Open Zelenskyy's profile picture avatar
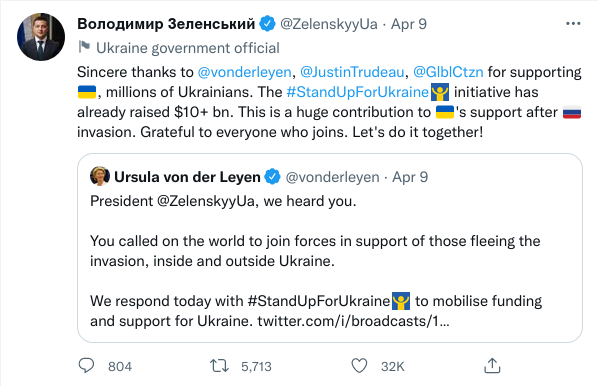 41,37
